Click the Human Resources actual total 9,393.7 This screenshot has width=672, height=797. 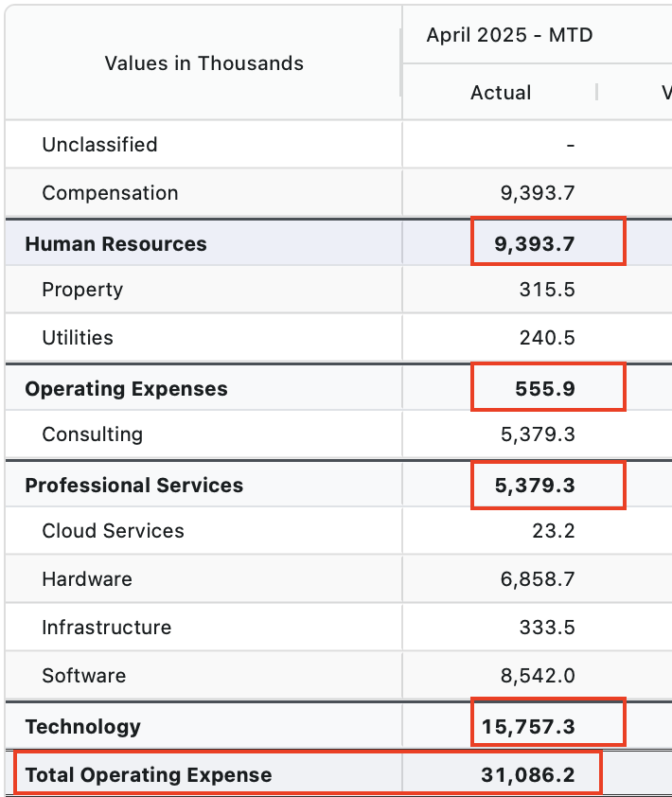coord(535,244)
